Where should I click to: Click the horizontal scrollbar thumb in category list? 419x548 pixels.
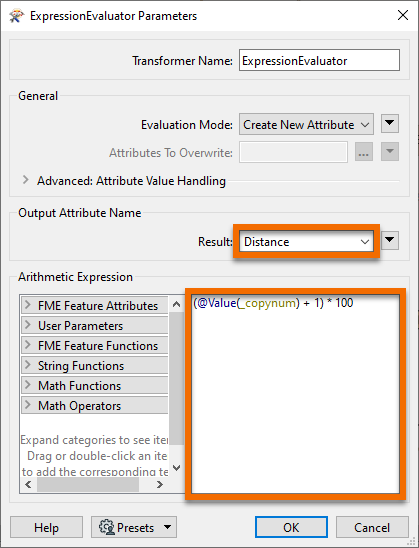(88, 484)
